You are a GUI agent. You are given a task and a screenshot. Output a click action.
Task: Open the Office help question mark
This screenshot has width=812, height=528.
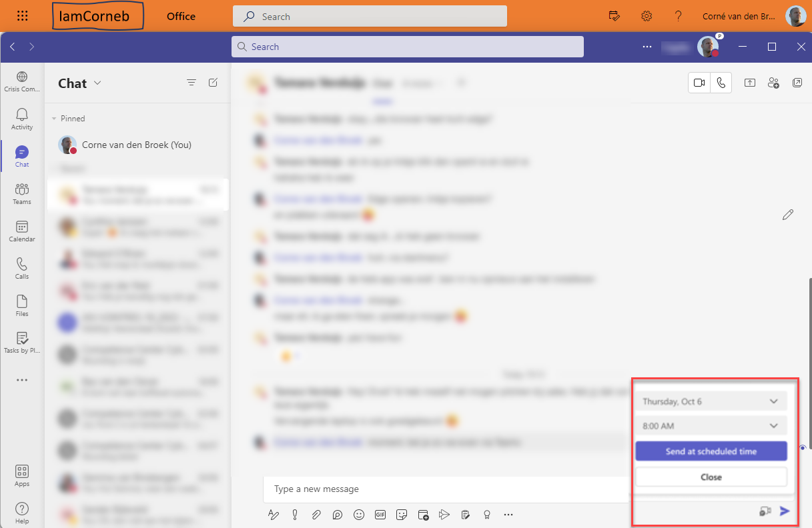pyautogui.click(x=679, y=16)
